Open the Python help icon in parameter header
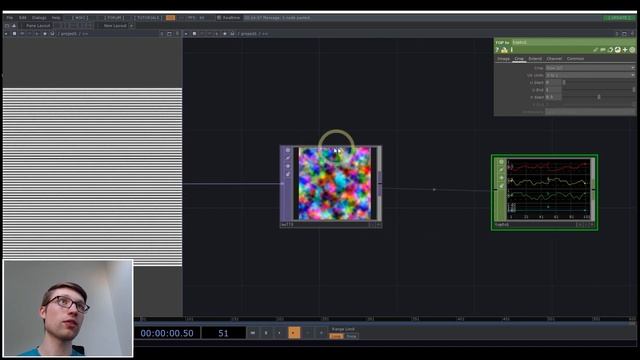 point(504,50)
